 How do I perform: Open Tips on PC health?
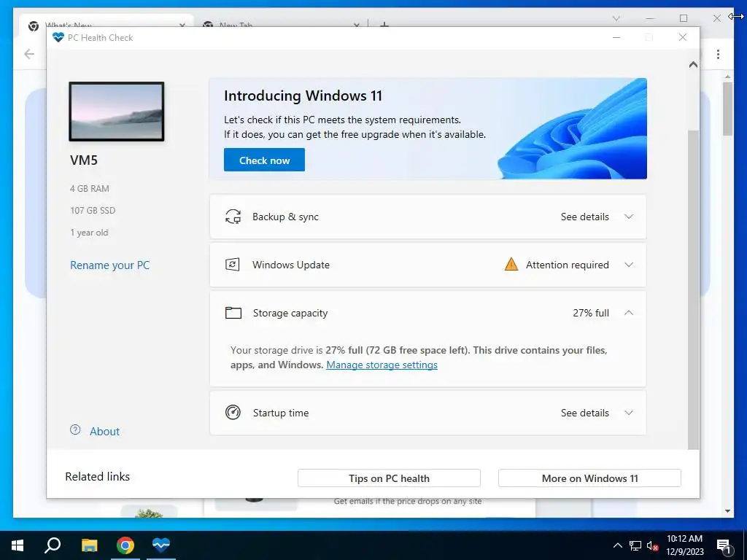[x=389, y=478]
